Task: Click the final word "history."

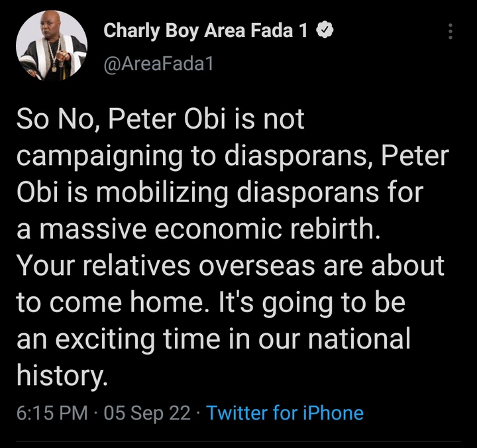Action: click(61, 376)
